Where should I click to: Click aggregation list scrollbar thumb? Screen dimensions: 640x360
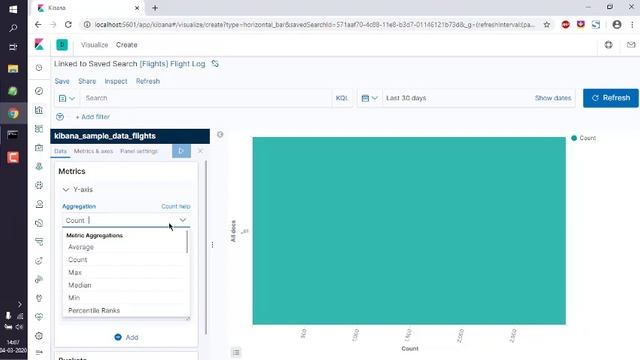click(187, 242)
